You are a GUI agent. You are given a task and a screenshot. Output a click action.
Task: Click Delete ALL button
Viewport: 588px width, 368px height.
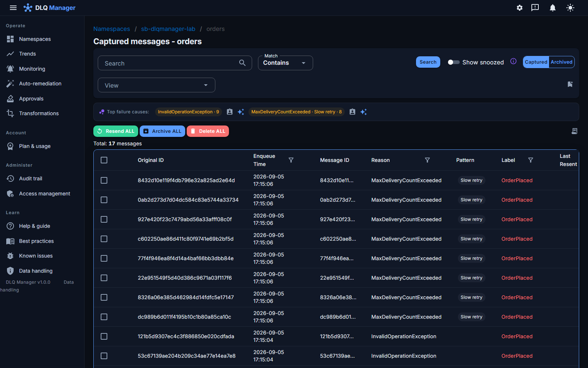pyautogui.click(x=208, y=131)
